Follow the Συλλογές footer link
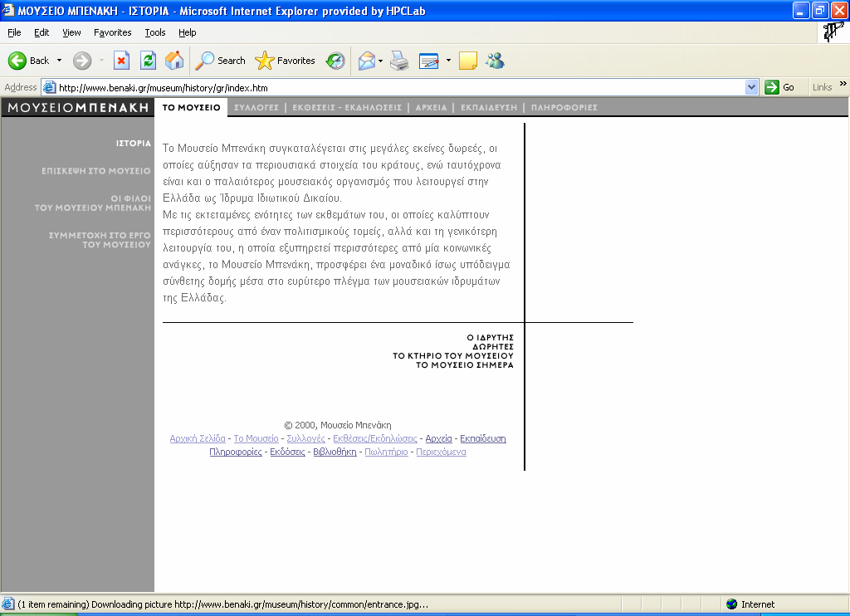Screen dimensions: 850x616 point(305,438)
